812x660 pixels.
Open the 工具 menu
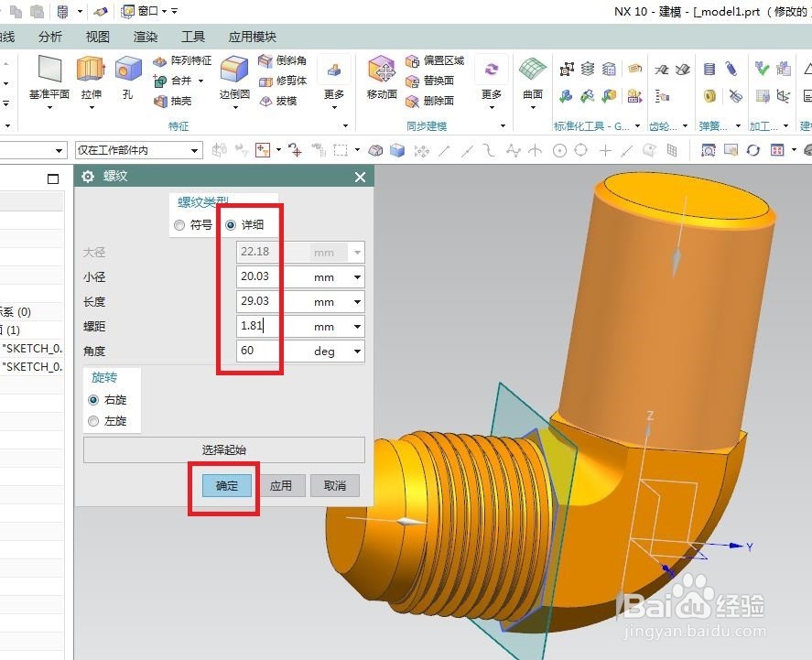tap(193, 37)
